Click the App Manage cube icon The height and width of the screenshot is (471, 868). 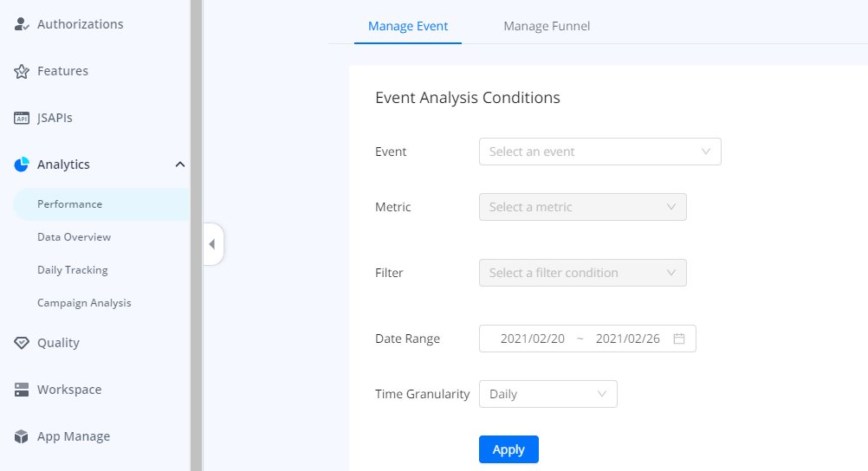[x=22, y=436]
